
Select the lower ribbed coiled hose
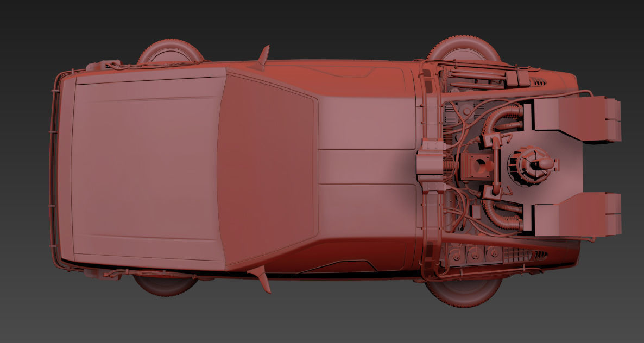tap(502, 215)
